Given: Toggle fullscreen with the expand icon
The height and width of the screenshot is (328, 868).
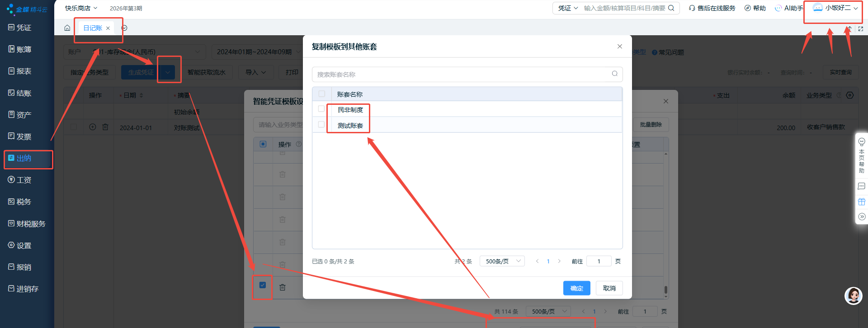Looking at the screenshot, I should click(x=861, y=28).
